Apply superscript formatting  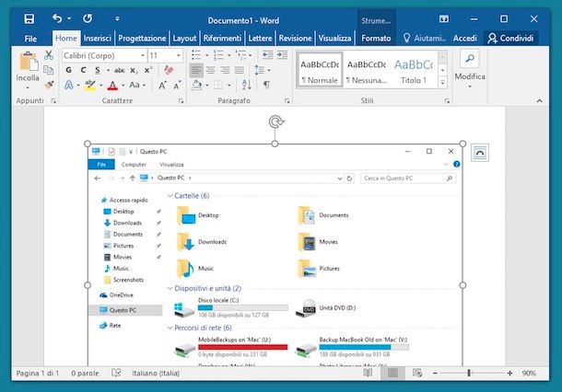click(148, 70)
